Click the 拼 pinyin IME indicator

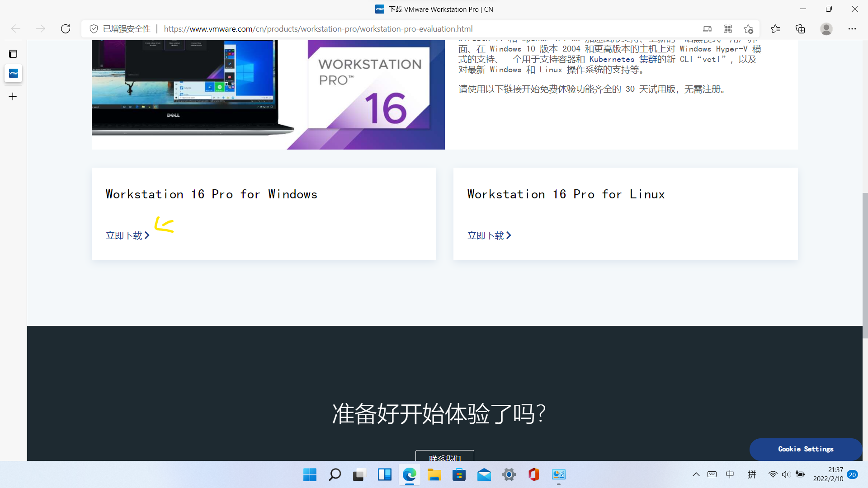click(752, 474)
